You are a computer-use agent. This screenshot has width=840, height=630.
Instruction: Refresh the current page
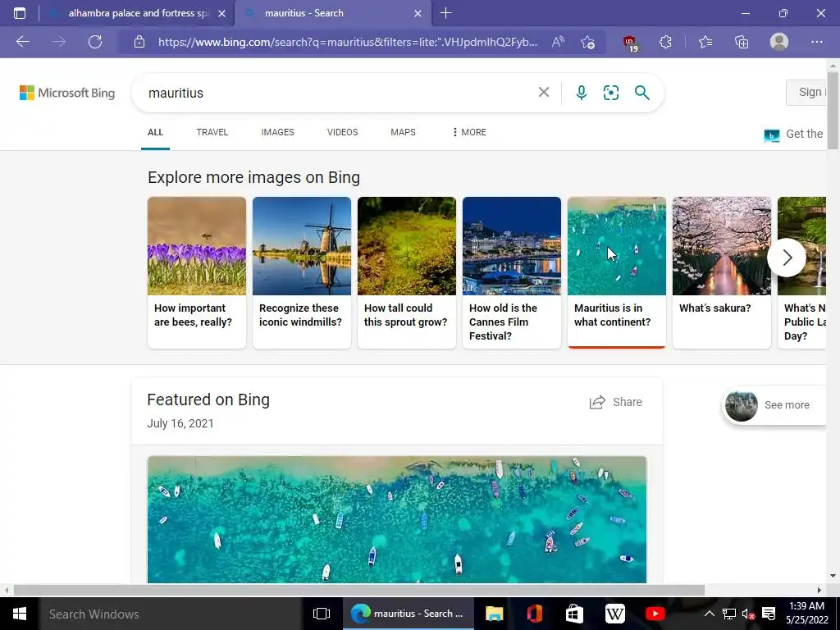click(95, 42)
